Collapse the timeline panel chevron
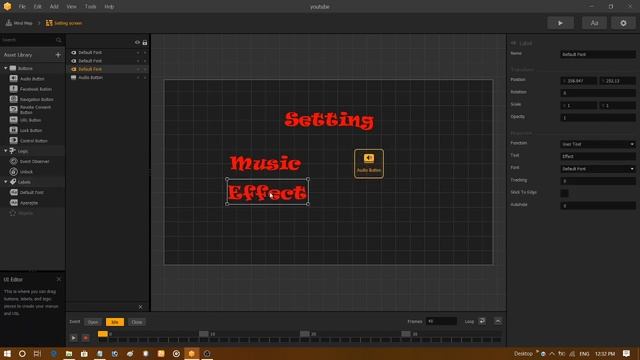The image size is (640, 360). [498, 321]
